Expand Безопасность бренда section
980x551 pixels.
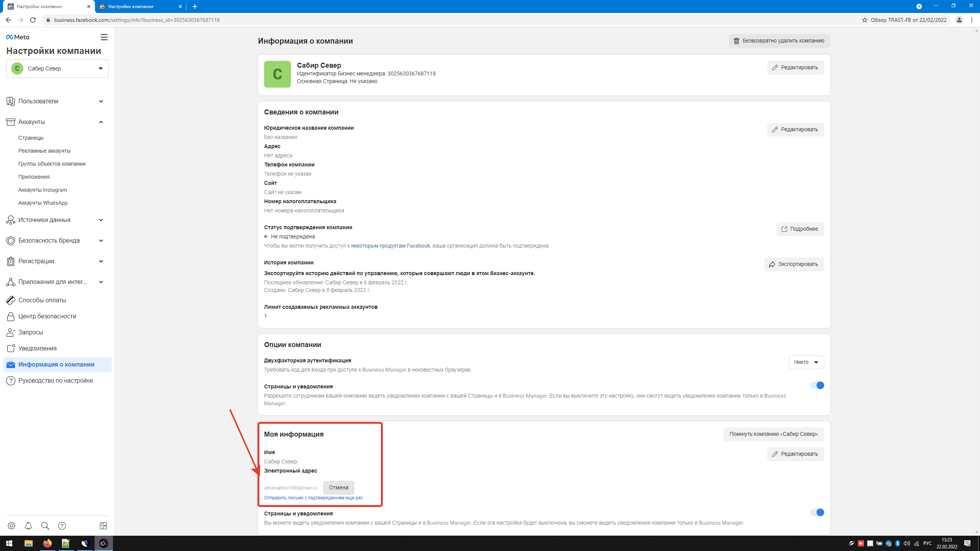click(x=57, y=241)
